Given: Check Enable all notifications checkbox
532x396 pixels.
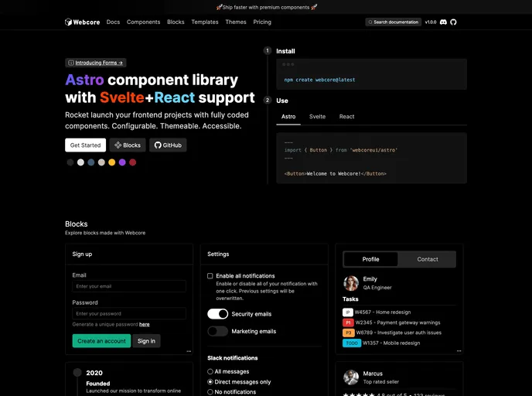Looking at the screenshot, I should pyautogui.click(x=210, y=276).
